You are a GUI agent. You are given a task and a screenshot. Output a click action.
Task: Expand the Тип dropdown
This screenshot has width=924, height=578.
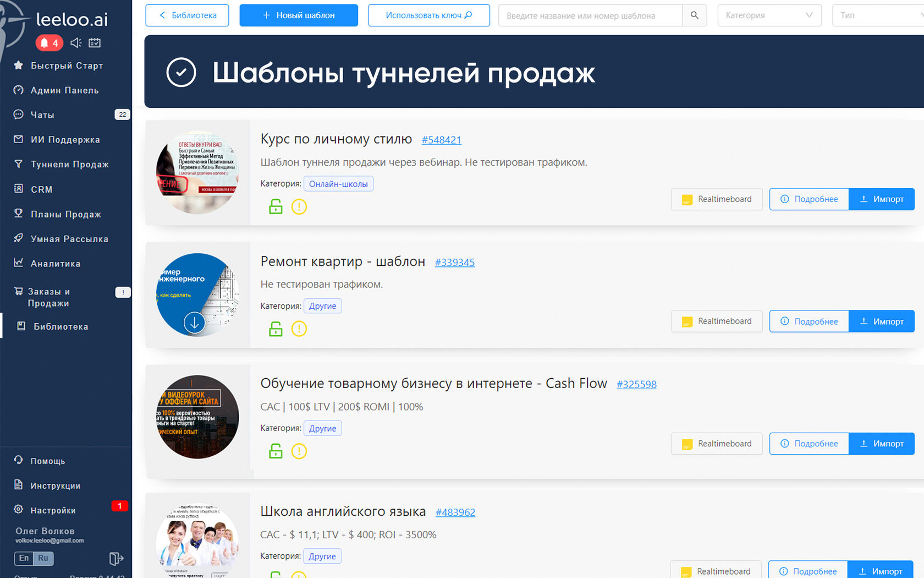[878, 15]
